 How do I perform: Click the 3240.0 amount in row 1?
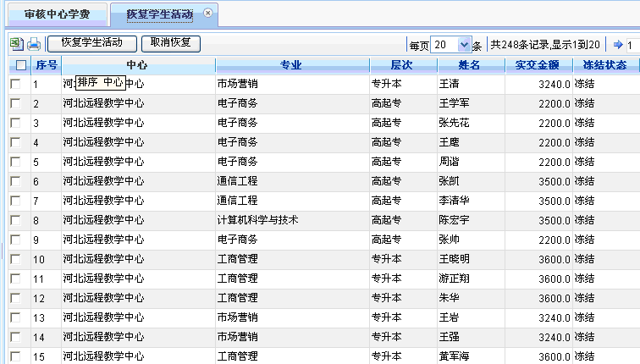click(554, 85)
